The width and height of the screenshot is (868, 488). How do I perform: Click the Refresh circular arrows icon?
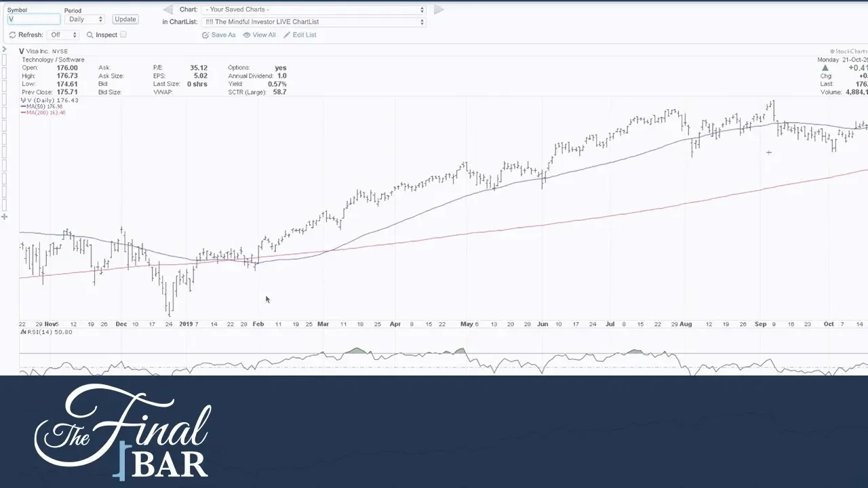tap(12, 35)
